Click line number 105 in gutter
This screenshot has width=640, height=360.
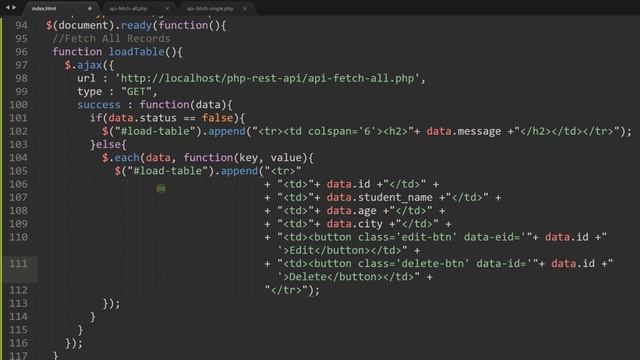pyautogui.click(x=18, y=171)
